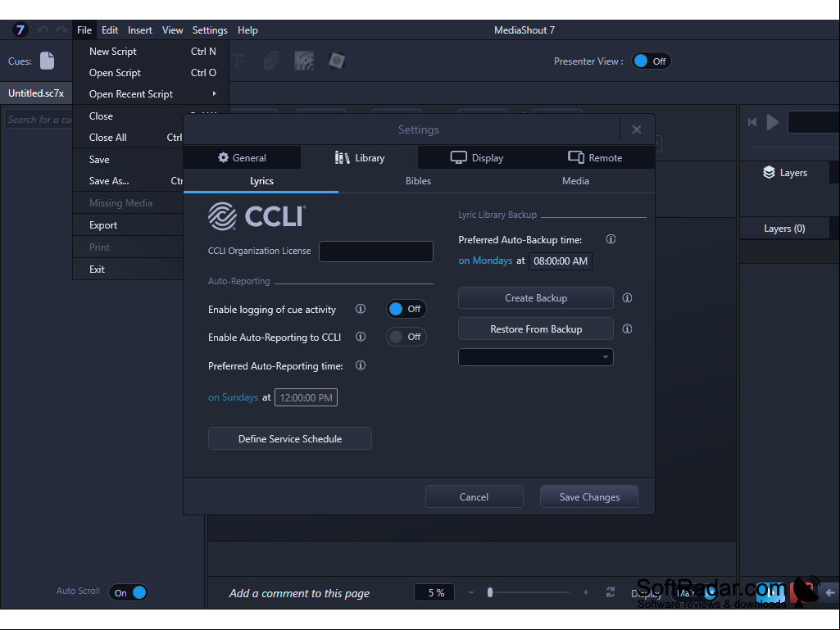Toggle Enable Auto-Reporting to CCLI switch

tap(406, 337)
